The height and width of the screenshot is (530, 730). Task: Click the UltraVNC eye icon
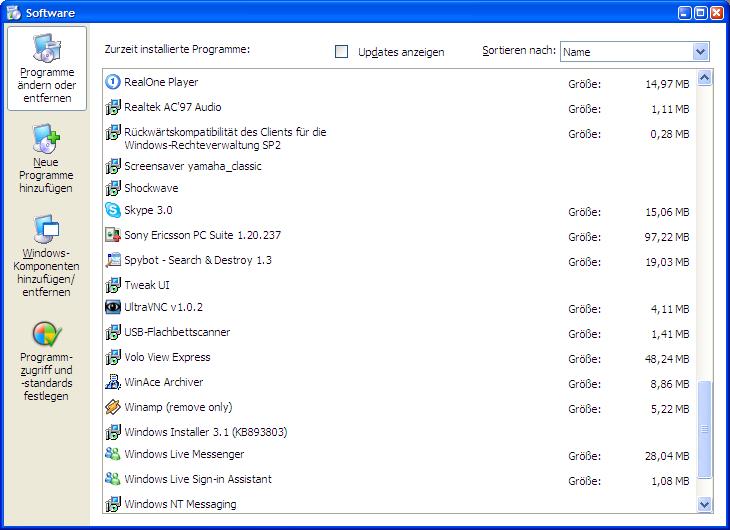pyautogui.click(x=113, y=307)
